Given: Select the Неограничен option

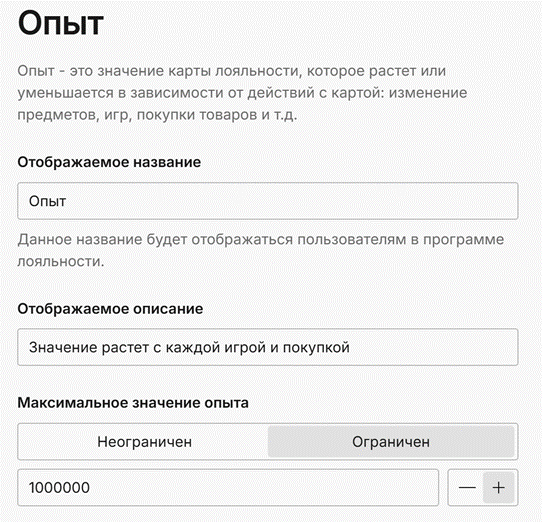Looking at the screenshot, I should 144,442.
